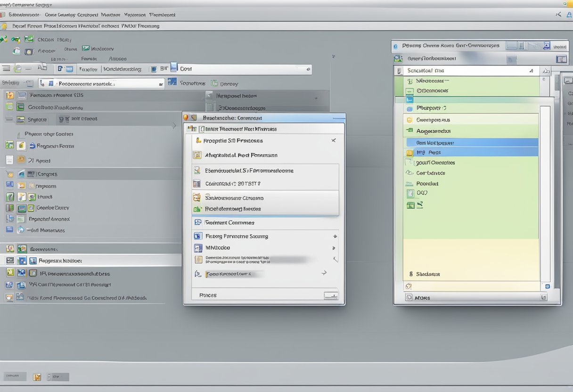Image resolution: width=573 pixels, height=392 pixels.
Task: Click the green chart icon in top-left toolbar
Action: click(x=29, y=40)
